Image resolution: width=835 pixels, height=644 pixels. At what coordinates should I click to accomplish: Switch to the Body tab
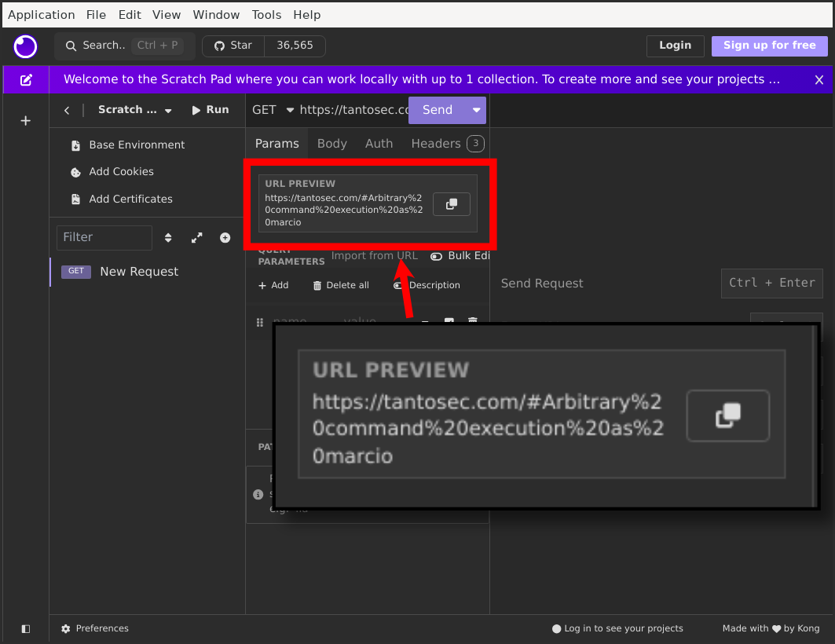[x=331, y=144]
